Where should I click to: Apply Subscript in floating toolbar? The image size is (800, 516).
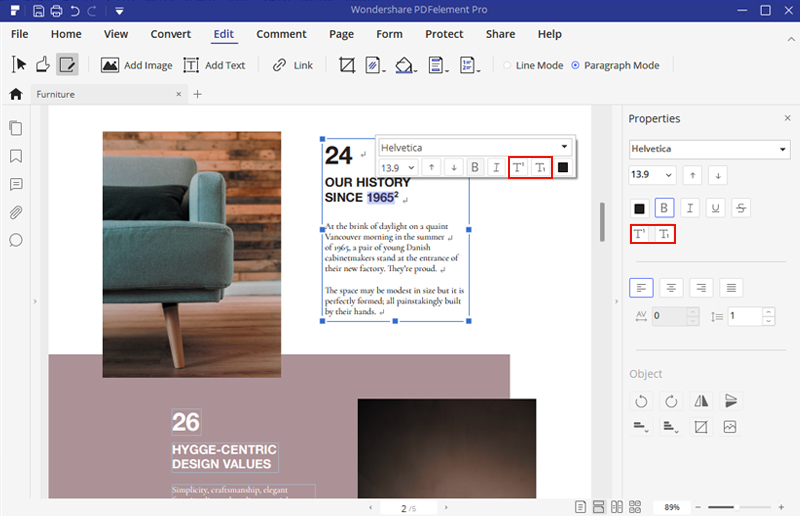click(x=540, y=167)
